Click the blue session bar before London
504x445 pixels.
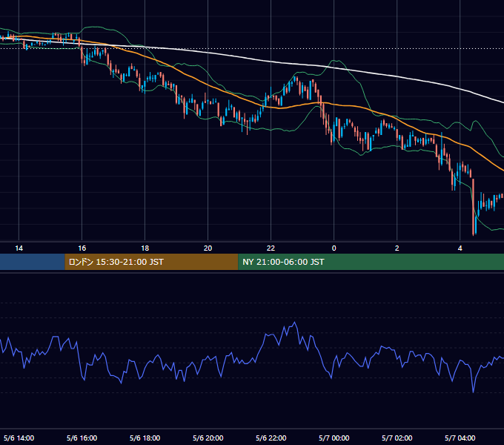[x=32, y=262]
